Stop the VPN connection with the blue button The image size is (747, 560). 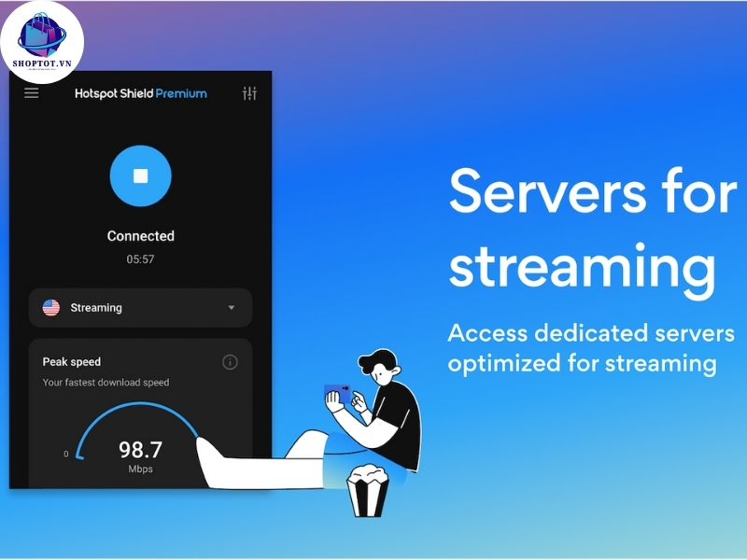click(x=141, y=175)
